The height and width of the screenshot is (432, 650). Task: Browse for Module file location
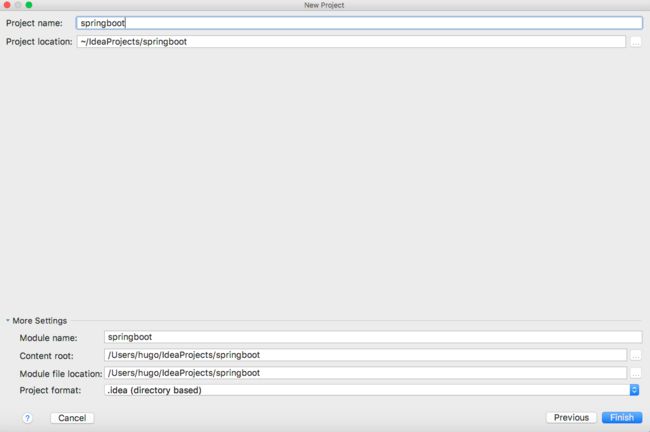coord(635,373)
